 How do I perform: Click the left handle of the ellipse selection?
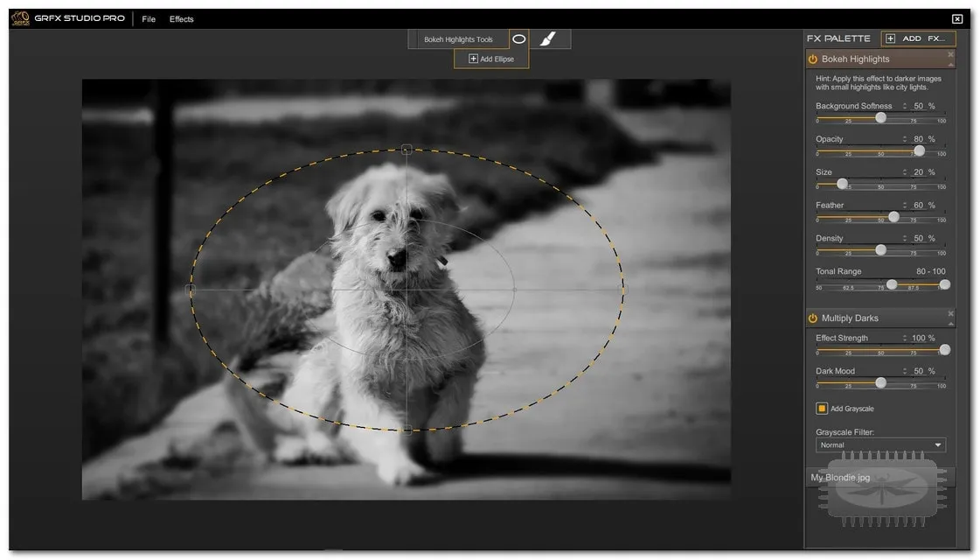point(191,290)
